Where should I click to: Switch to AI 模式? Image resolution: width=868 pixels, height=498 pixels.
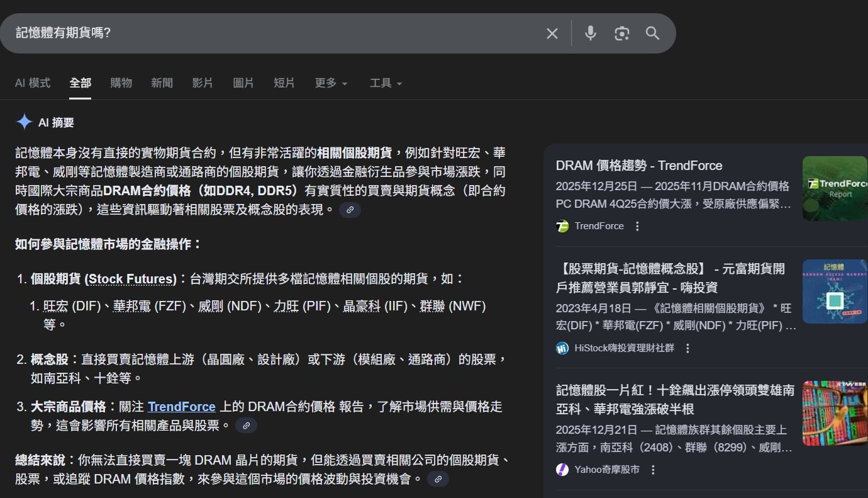click(x=32, y=82)
